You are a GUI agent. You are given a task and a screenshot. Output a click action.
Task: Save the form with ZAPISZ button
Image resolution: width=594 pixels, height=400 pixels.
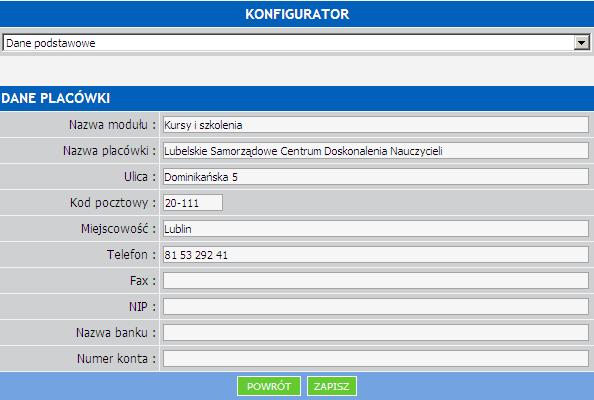click(331, 386)
